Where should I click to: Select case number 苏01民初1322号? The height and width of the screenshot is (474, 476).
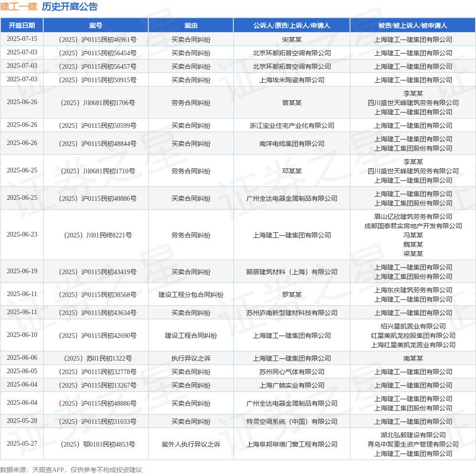tap(98, 359)
